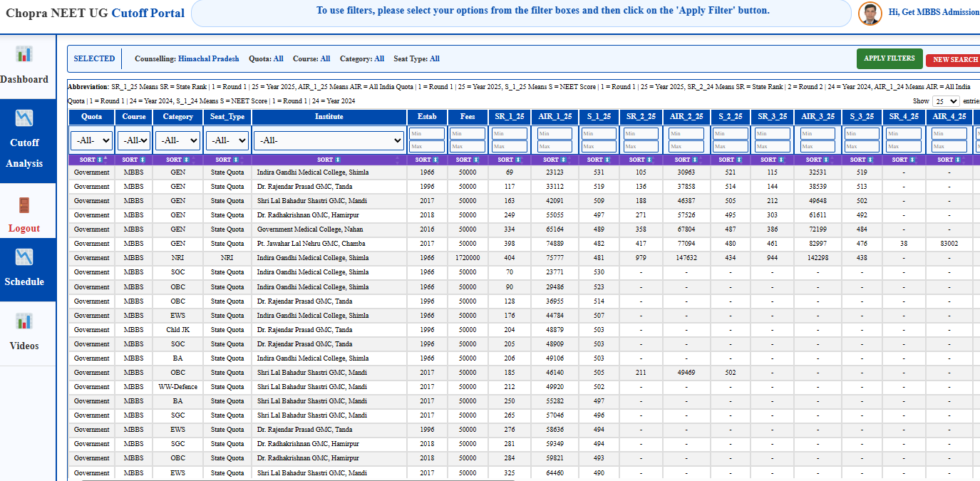Open the Quota filter dropdown
Screen dimensions: 980x481
(x=91, y=141)
